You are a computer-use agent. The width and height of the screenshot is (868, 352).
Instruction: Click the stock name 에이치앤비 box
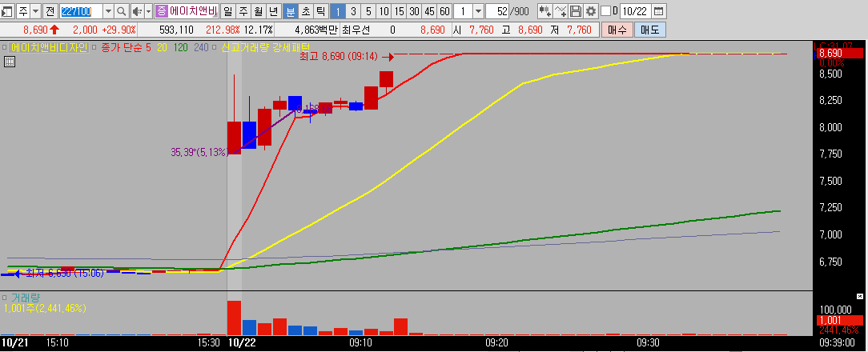tap(194, 10)
